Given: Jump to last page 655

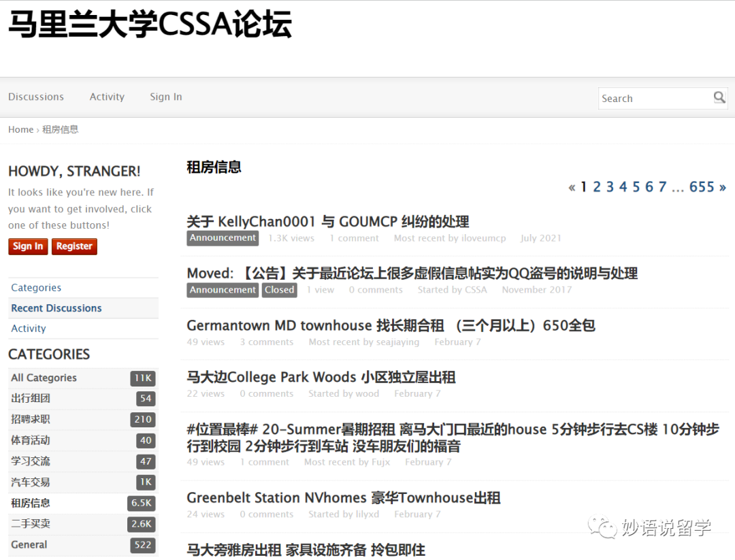Looking at the screenshot, I should point(702,187).
